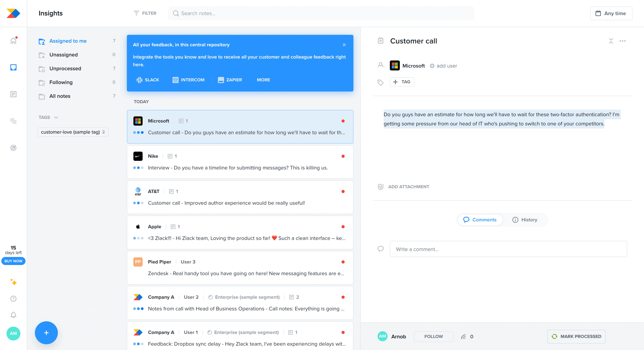Open the FILTER options
Image resolution: width=644 pixels, height=350 pixels.
point(145,13)
